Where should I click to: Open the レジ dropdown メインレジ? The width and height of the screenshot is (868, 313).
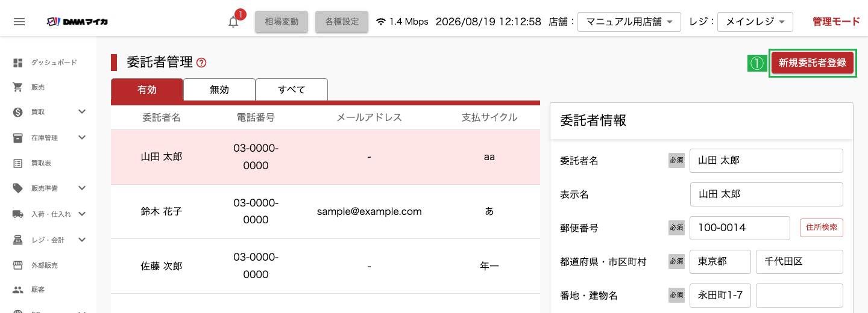[755, 22]
